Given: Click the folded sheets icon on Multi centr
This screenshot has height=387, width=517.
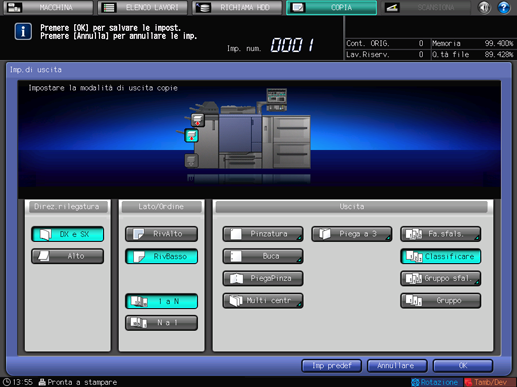Looking at the screenshot, I should click(236, 301).
